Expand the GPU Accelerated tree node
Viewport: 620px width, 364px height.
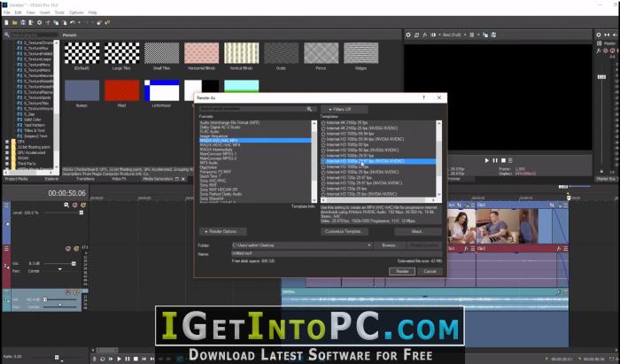point(7,152)
